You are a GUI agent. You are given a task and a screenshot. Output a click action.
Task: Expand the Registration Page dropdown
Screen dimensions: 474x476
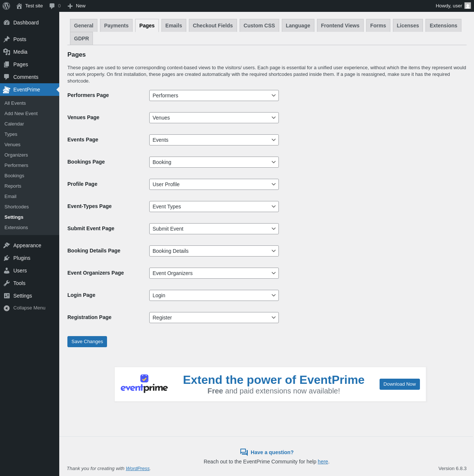pos(214,318)
